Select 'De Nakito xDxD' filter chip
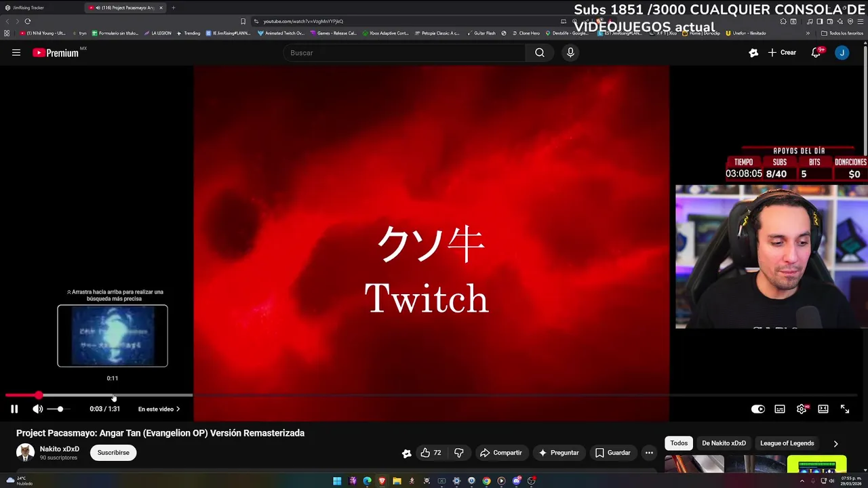This screenshot has width=868, height=488. pos(724,443)
